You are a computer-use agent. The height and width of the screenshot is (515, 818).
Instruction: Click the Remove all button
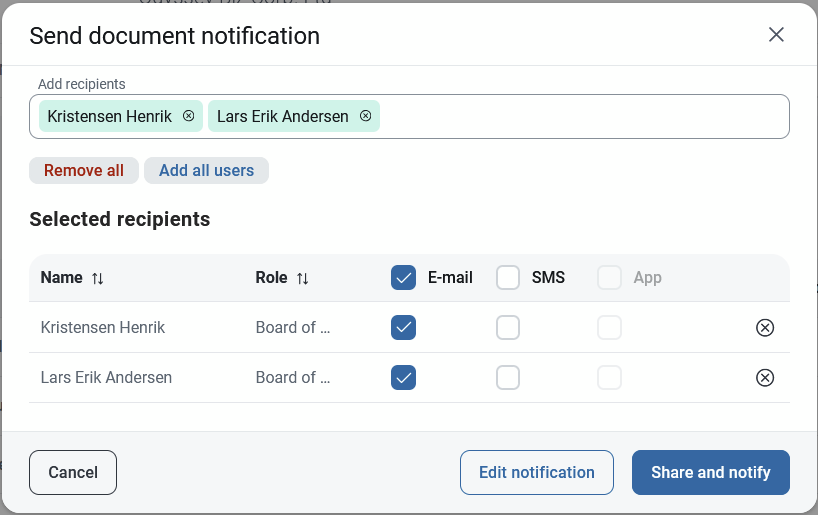(x=84, y=171)
